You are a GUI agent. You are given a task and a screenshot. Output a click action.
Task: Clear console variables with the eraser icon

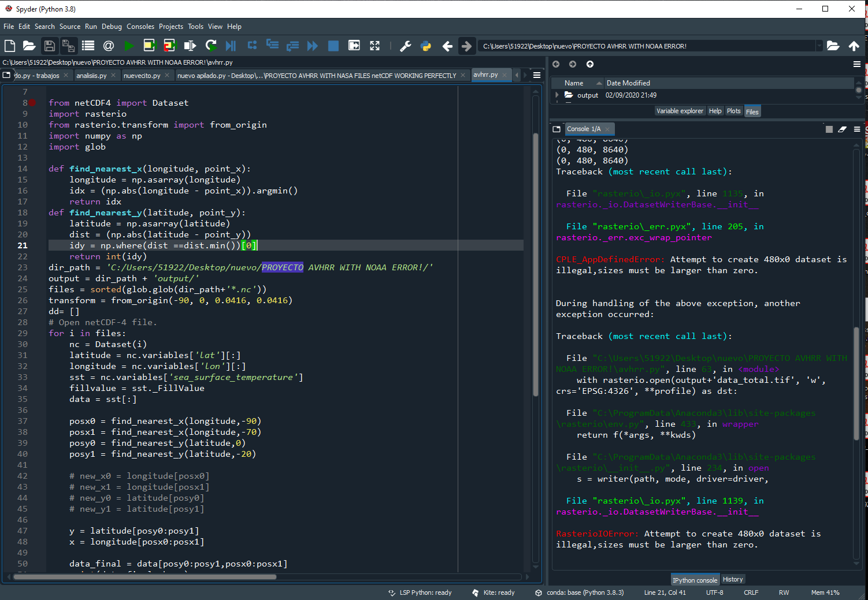843,129
